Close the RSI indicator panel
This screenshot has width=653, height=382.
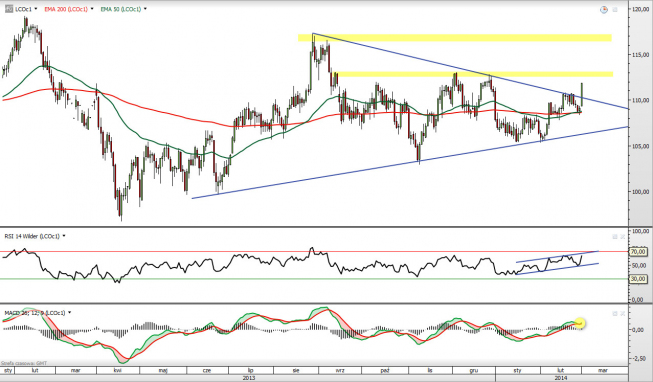click(623, 237)
